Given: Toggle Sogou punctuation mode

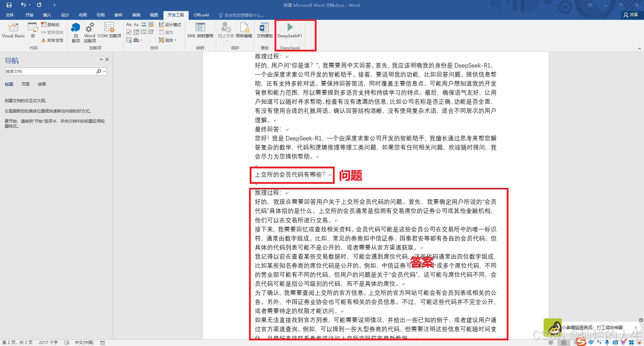Looking at the screenshot, I should click(599, 342).
